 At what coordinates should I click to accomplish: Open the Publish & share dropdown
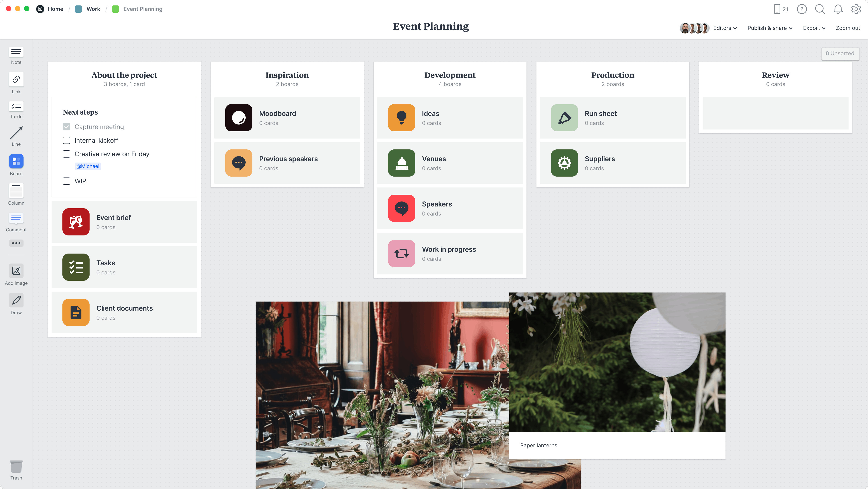[770, 28]
